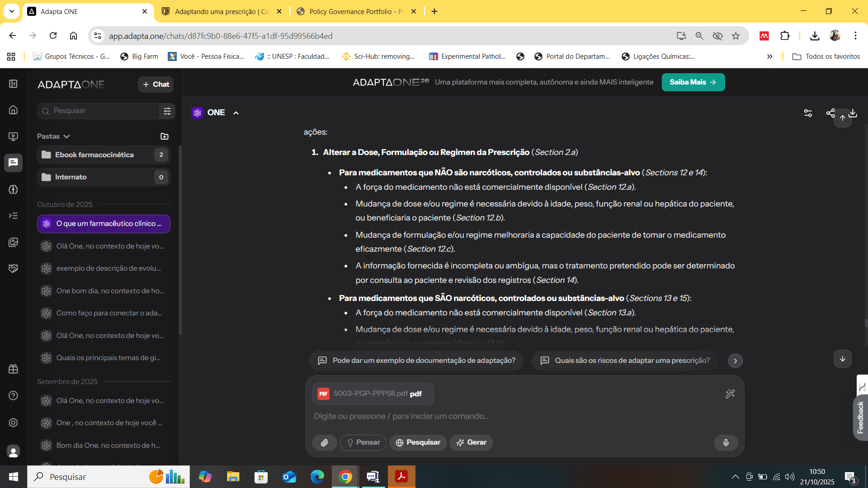Start a new chat with + Chat button
This screenshot has height=488, width=868.
[156, 84]
